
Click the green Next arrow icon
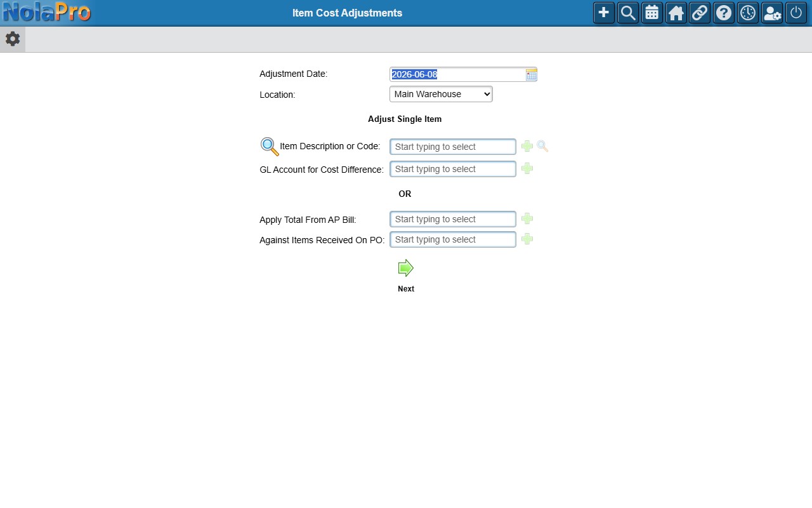click(x=406, y=268)
